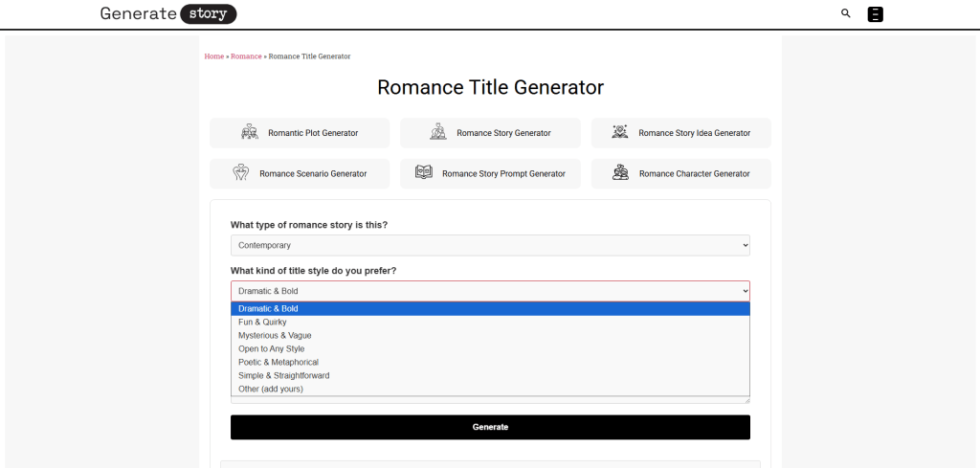Image resolution: width=980 pixels, height=468 pixels.
Task: Open the Romance breadcrumb link
Action: tap(246, 56)
